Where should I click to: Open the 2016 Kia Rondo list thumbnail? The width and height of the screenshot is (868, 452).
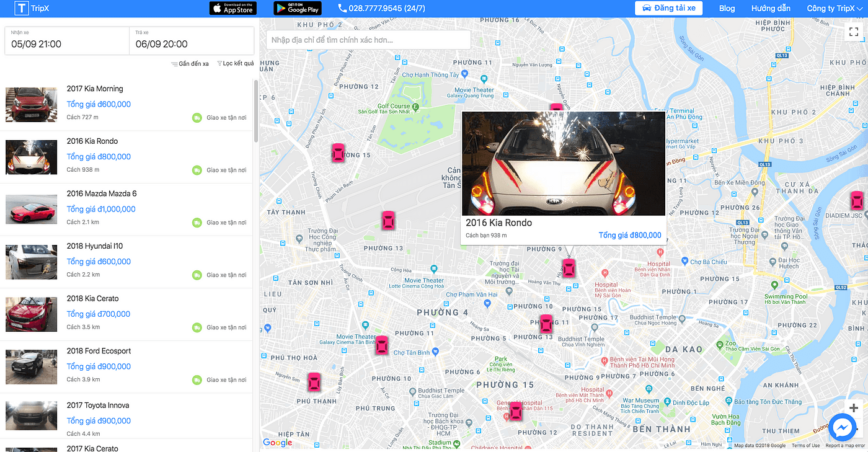pos(31,157)
